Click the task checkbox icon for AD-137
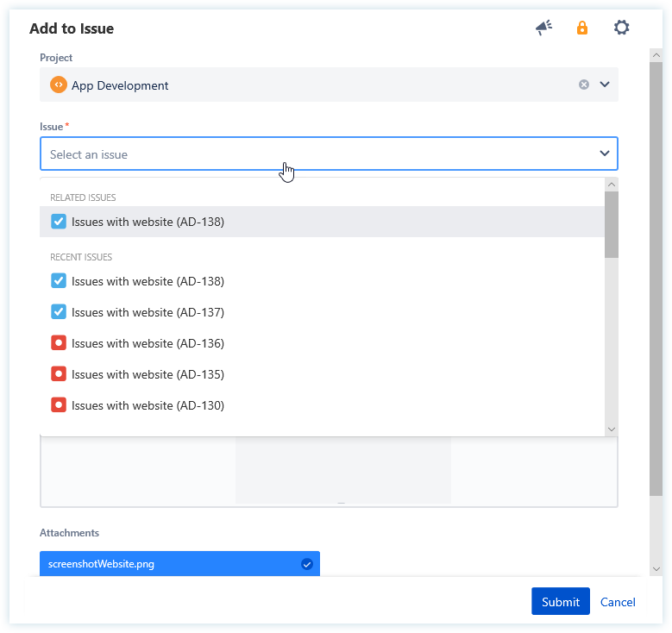The width and height of the screenshot is (672, 633). (59, 312)
